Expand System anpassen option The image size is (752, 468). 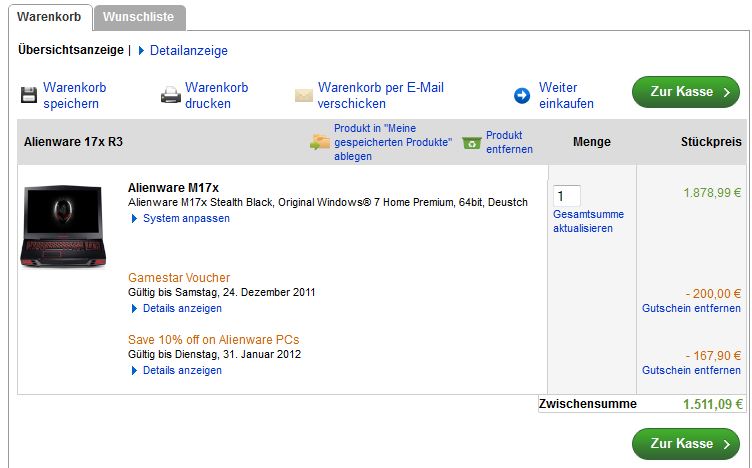[185, 218]
